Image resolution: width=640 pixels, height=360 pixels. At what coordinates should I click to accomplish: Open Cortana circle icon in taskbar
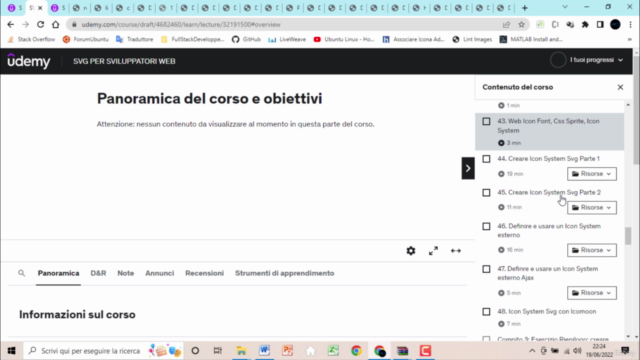[x=195, y=351]
